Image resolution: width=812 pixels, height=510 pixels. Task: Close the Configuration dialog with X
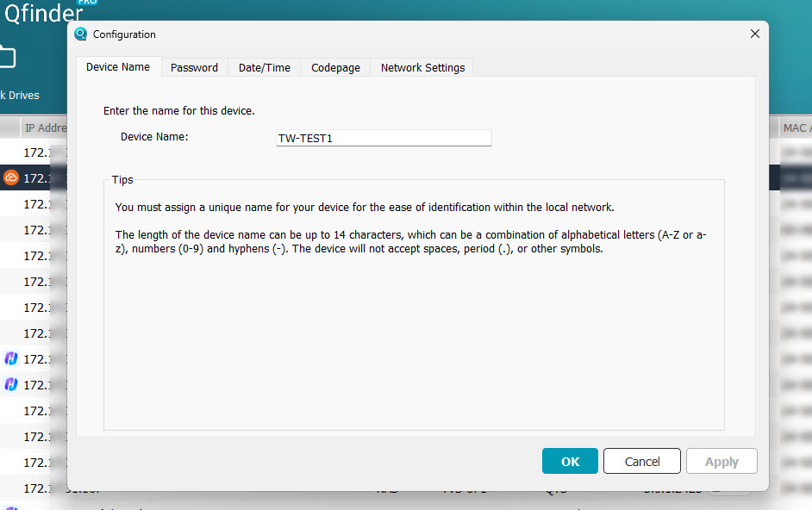tap(755, 34)
